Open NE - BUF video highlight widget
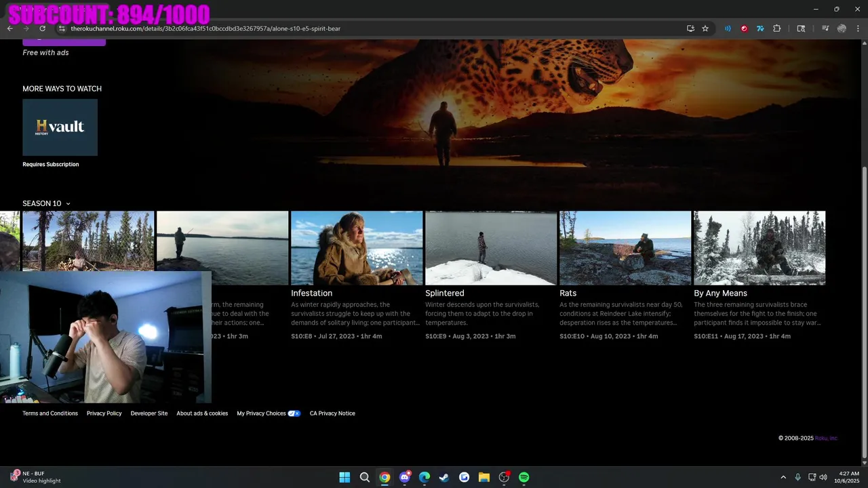This screenshot has height=488, width=868. pyautogui.click(x=35, y=477)
